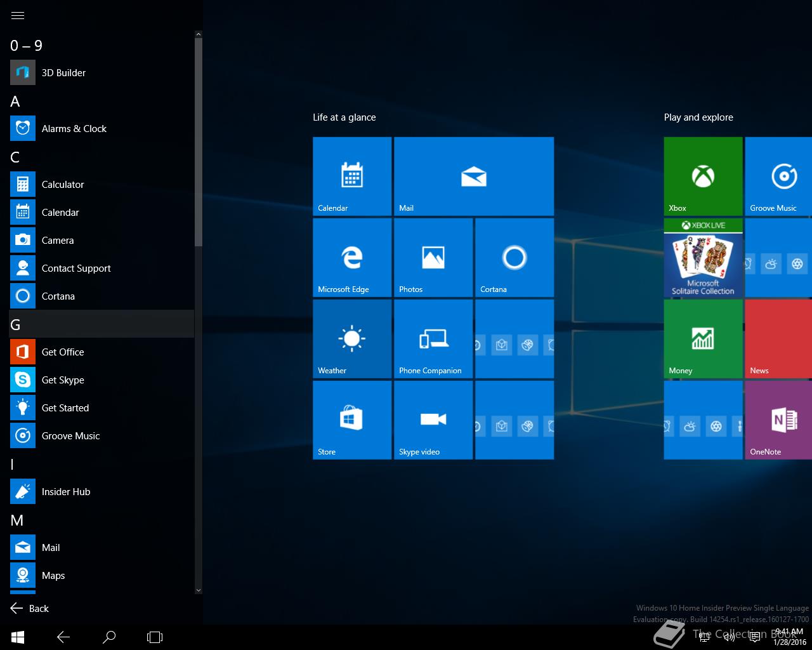The image size is (812, 650).
Task: Launch Skype video tile
Action: [433, 420]
